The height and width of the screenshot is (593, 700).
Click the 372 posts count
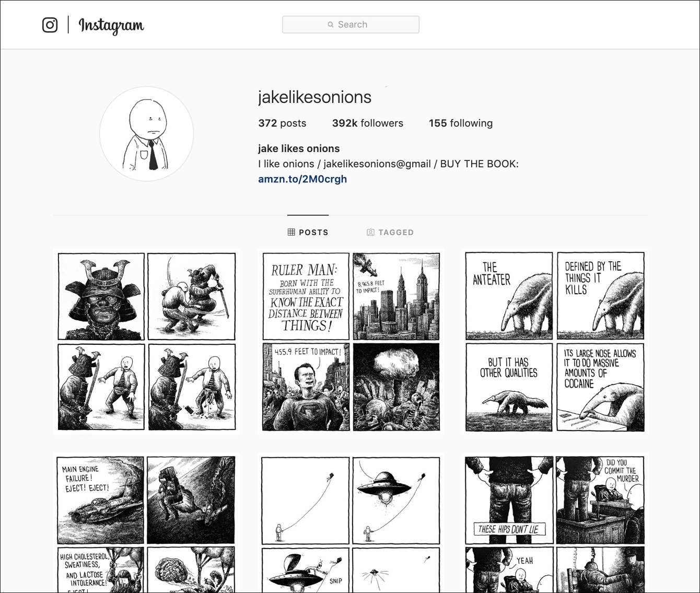(282, 123)
